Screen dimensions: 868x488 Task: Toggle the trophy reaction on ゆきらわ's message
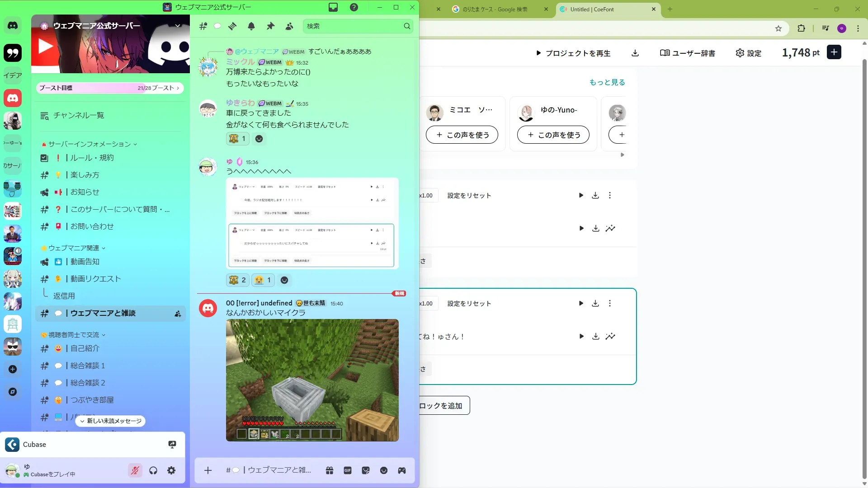pyautogui.click(x=237, y=139)
